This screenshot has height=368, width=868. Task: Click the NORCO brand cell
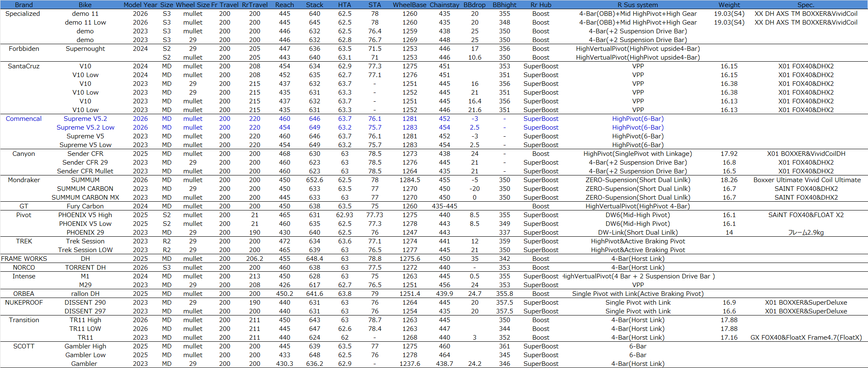tap(24, 268)
